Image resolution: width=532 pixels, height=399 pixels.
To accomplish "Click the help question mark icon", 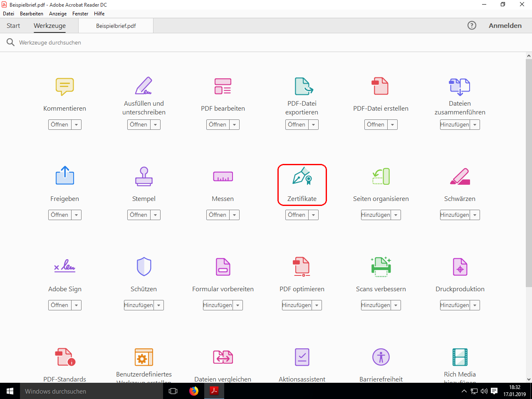I will pos(472,25).
